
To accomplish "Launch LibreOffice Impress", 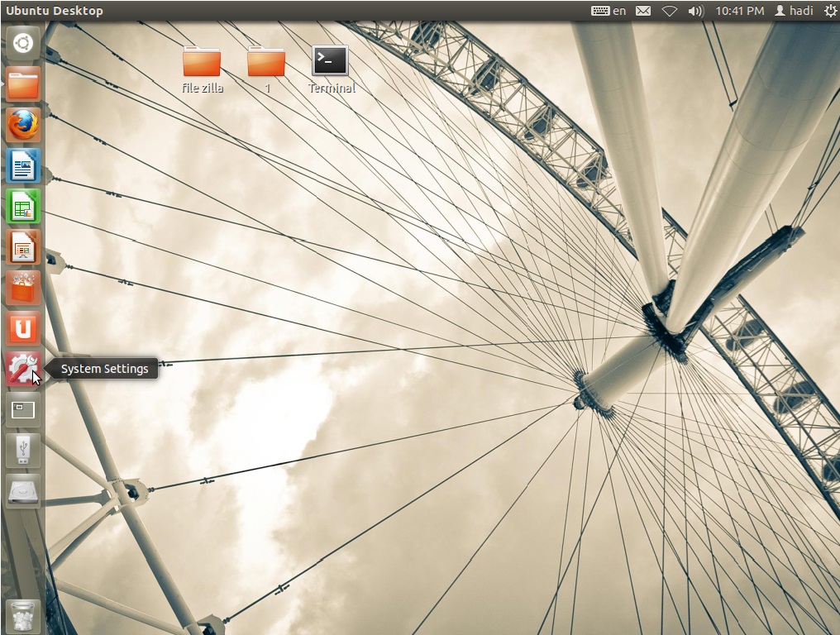I will coord(23,246).
